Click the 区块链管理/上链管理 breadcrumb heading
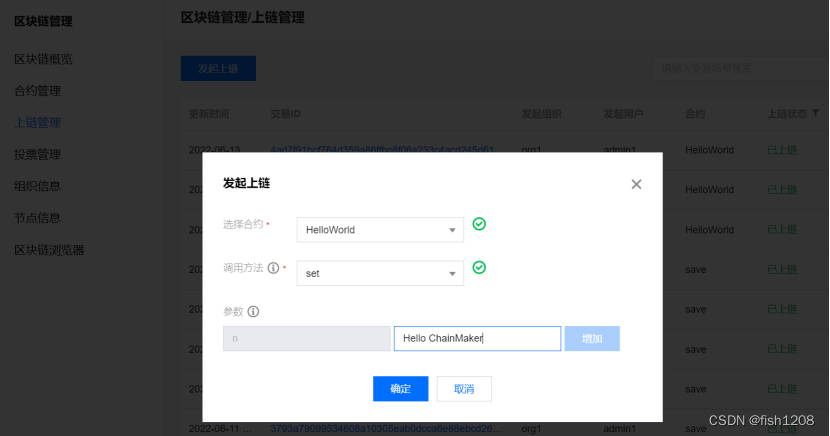 242,17
